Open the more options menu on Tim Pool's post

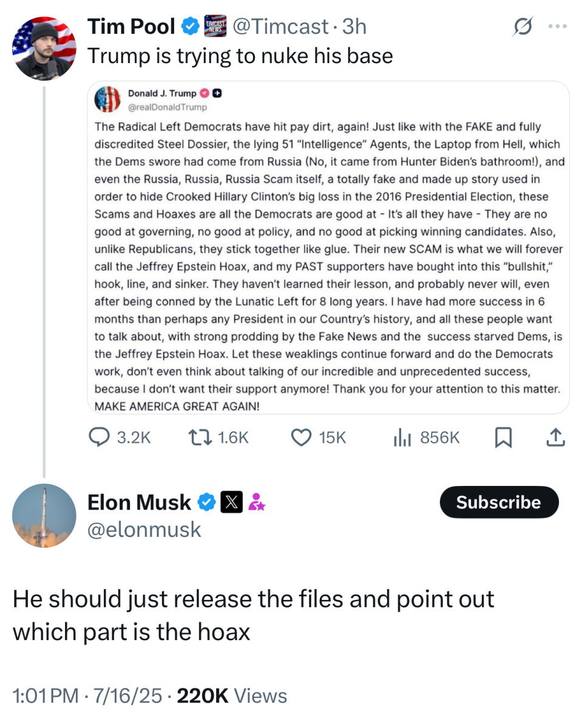coord(557,26)
